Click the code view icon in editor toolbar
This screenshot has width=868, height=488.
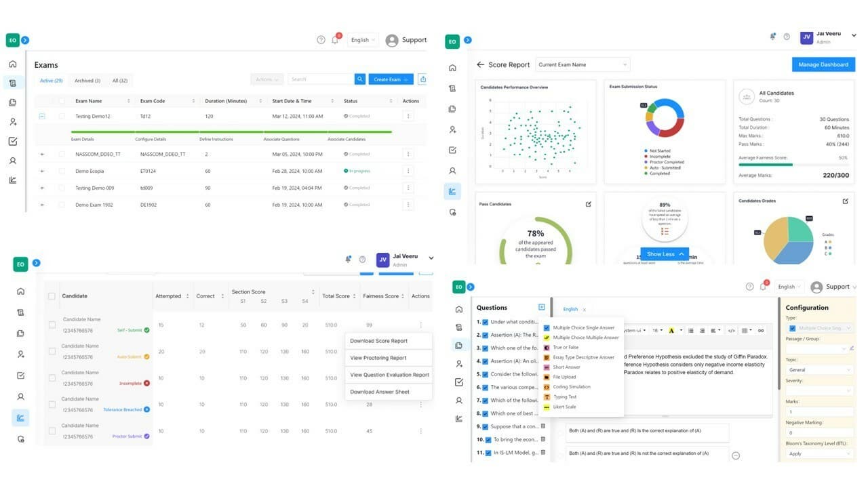731,331
